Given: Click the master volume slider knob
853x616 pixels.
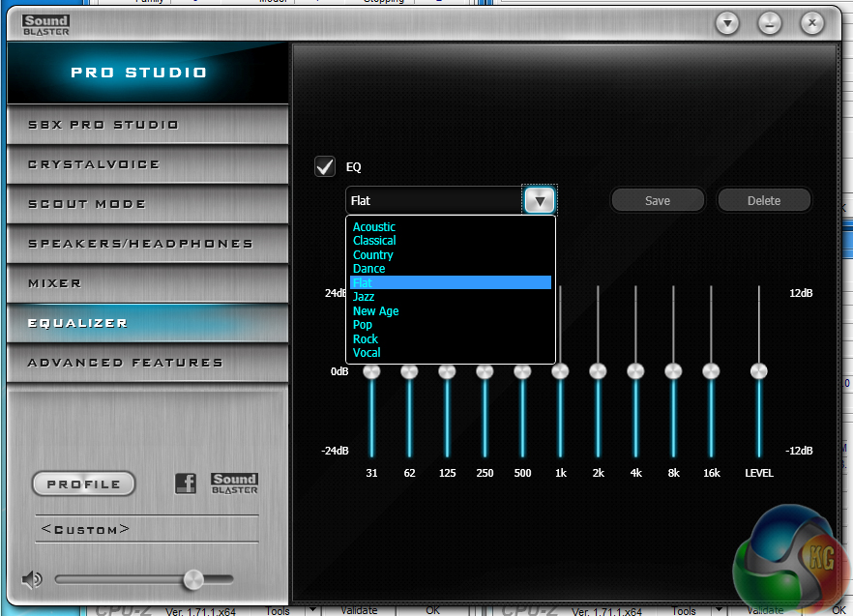Looking at the screenshot, I should (x=193, y=580).
